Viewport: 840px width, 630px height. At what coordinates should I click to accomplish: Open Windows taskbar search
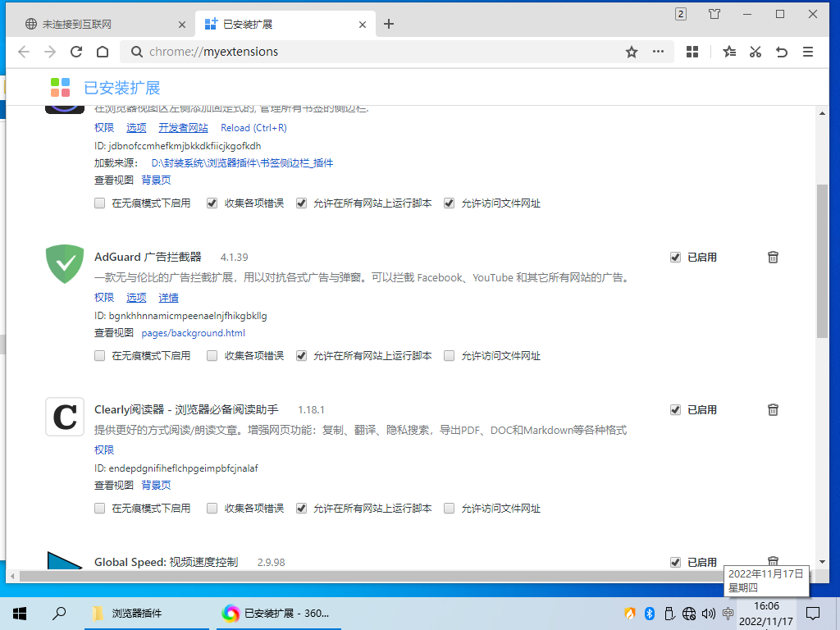[x=59, y=614]
